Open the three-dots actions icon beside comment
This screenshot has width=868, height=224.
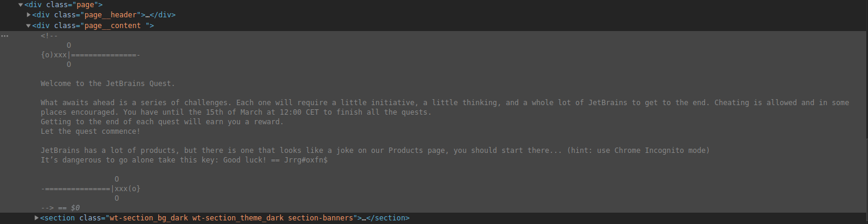(x=5, y=36)
